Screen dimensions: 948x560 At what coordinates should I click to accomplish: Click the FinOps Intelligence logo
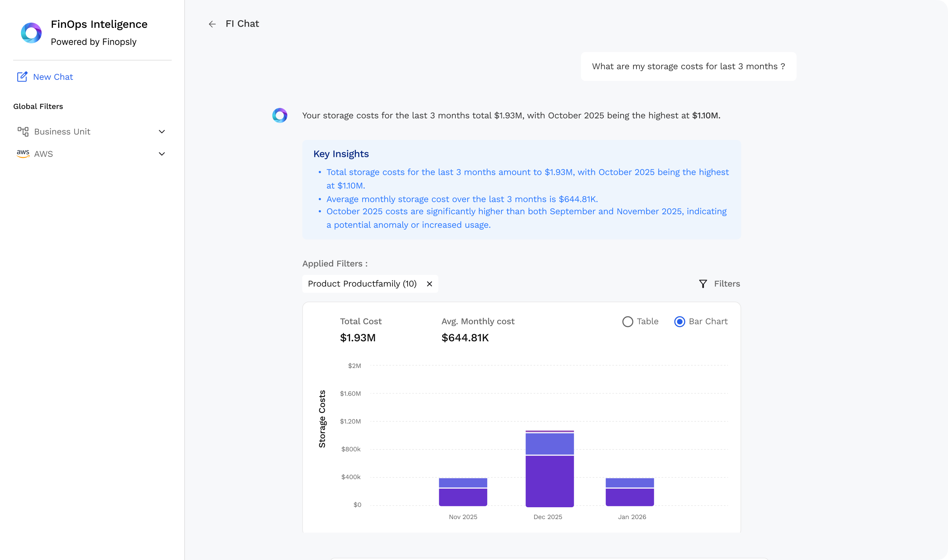point(31,32)
